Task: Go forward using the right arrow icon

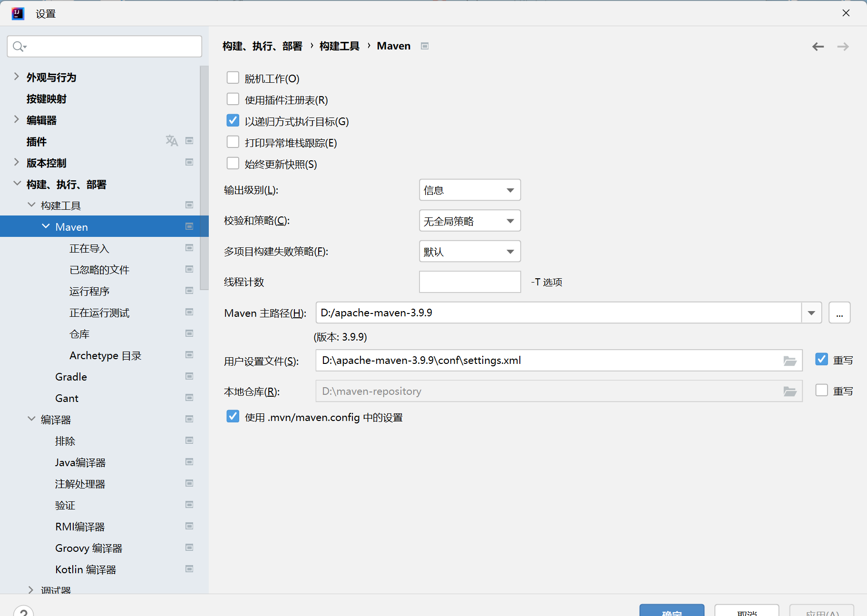Action: [843, 47]
